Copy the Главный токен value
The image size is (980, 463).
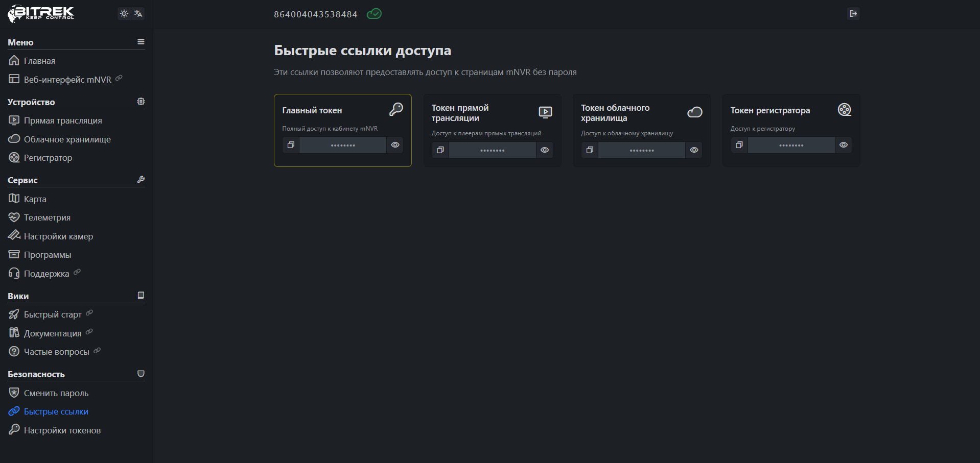point(291,145)
